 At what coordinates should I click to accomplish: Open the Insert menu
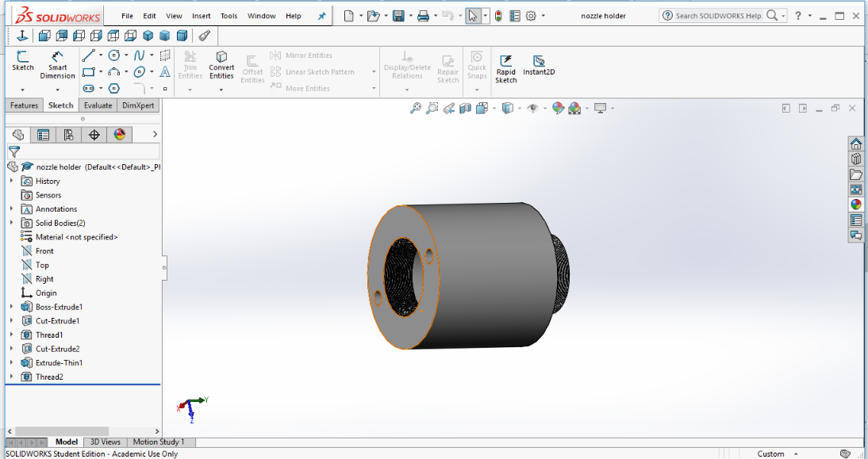(x=202, y=16)
